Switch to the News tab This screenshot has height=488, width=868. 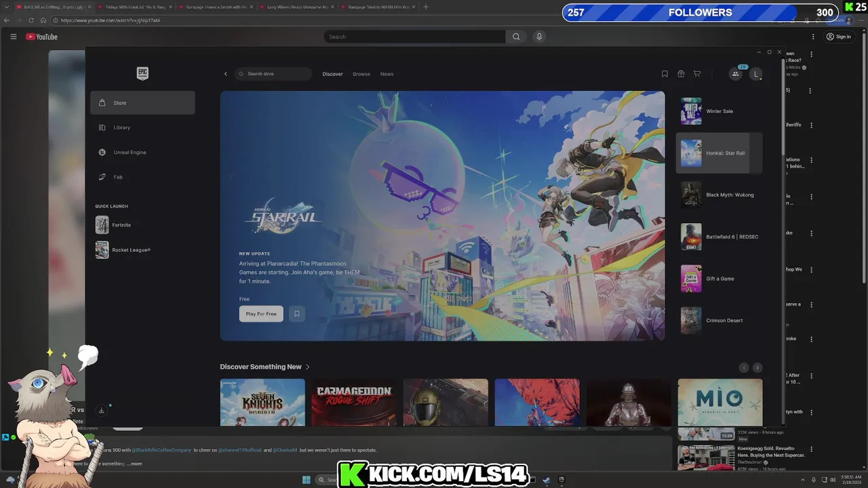click(x=387, y=74)
